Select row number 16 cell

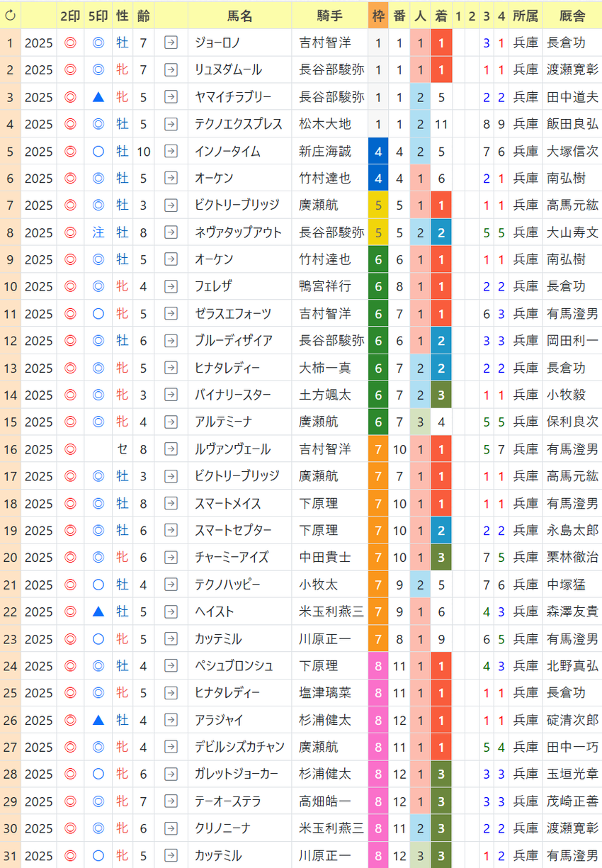click(x=10, y=449)
